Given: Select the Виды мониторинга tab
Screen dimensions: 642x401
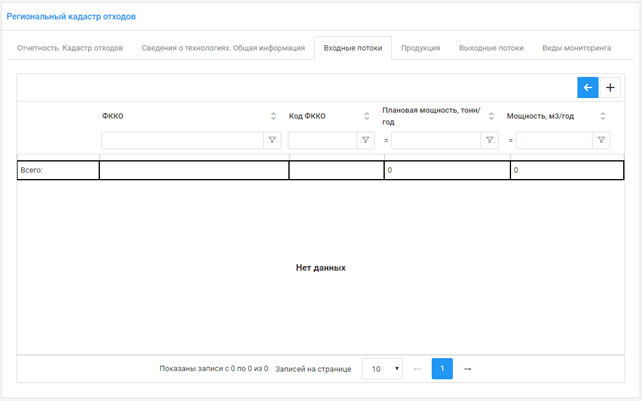Looking at the screenshot, I should click(x=576, y=48).
